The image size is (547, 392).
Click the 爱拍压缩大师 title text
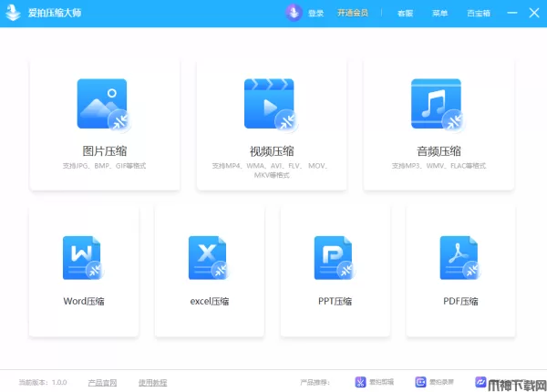pos(55,13)
